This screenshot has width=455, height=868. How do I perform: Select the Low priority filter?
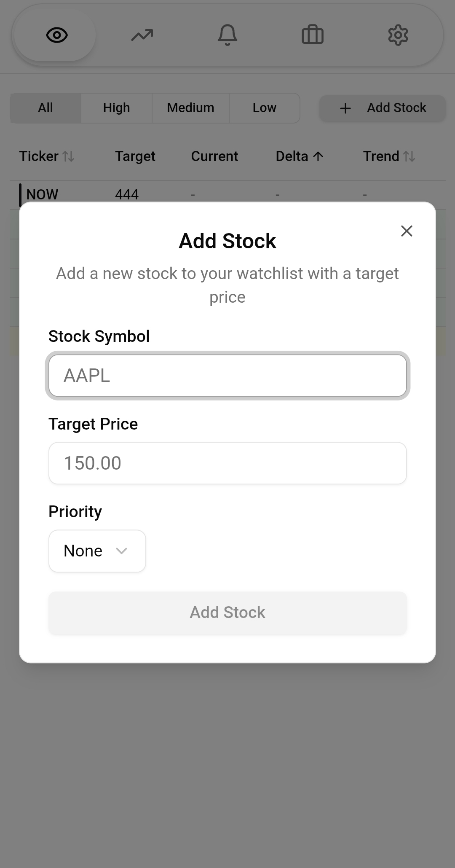coord(264,108)
